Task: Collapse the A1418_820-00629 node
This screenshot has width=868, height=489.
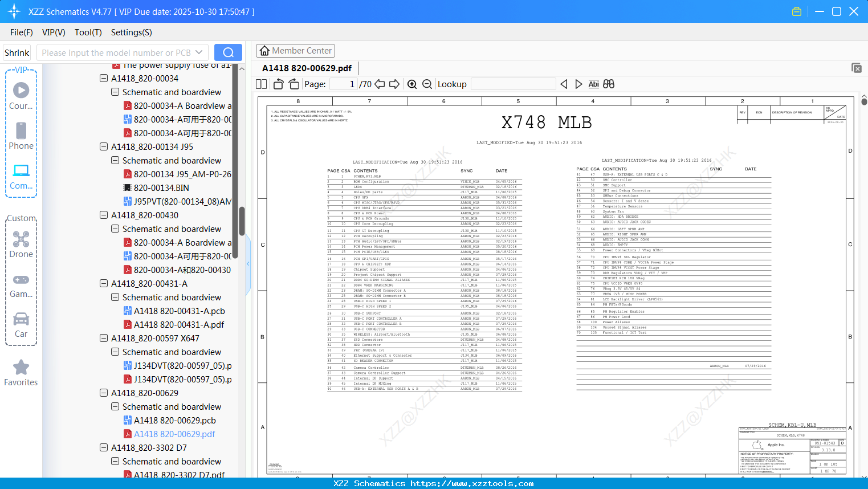Action: coord(104,393)
